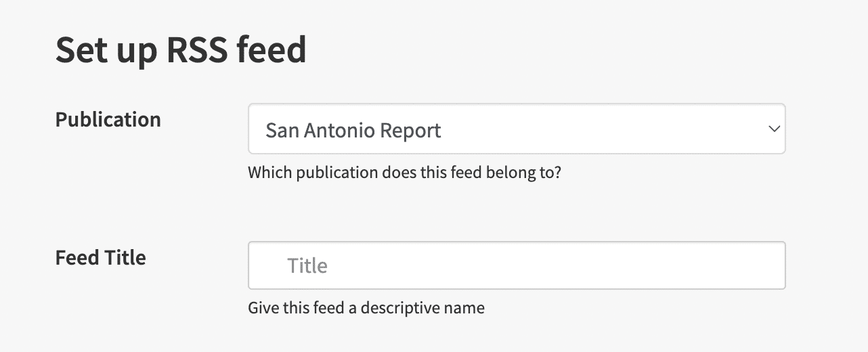868x352 pixels.
Task: Click the chevron arrow in Publication select
Action: pos(774,129)
